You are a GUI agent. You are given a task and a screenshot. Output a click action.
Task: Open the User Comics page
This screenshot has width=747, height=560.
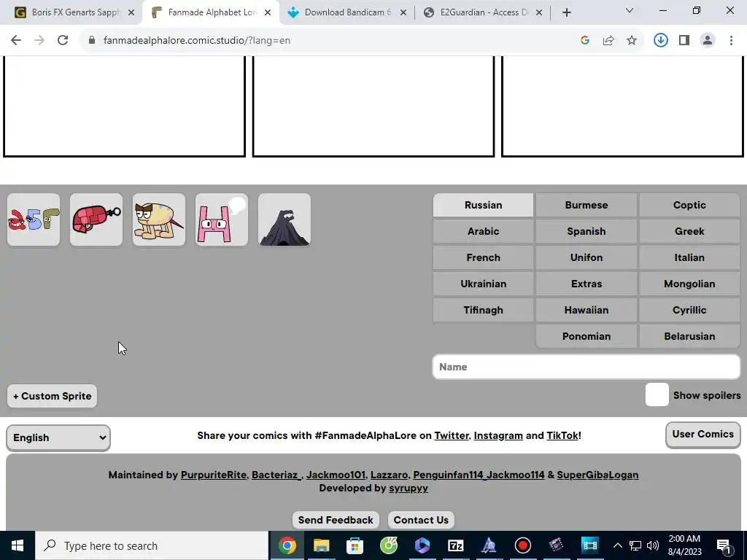tap(703, 435)
